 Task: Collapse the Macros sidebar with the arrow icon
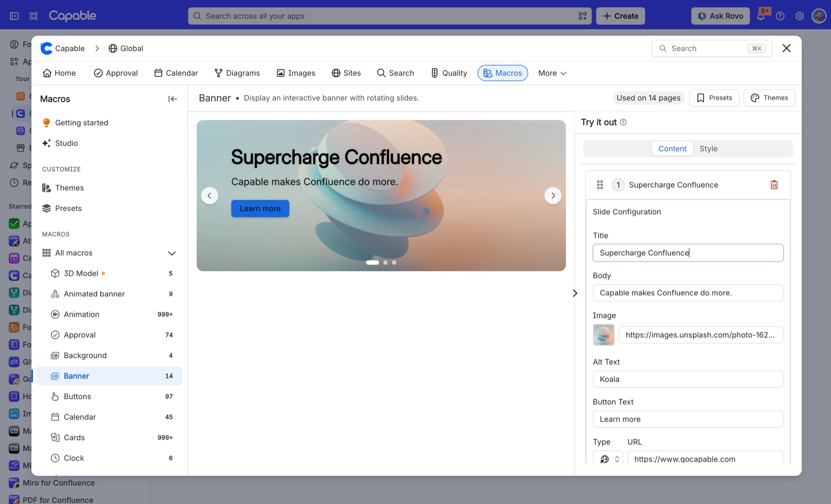pos(172,99)
